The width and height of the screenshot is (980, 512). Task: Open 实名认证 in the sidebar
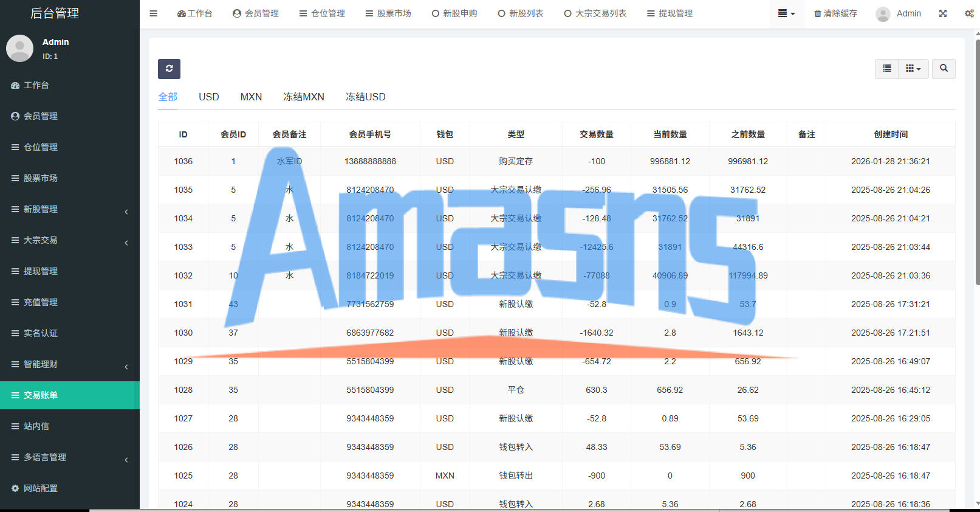tap(70, 333)
